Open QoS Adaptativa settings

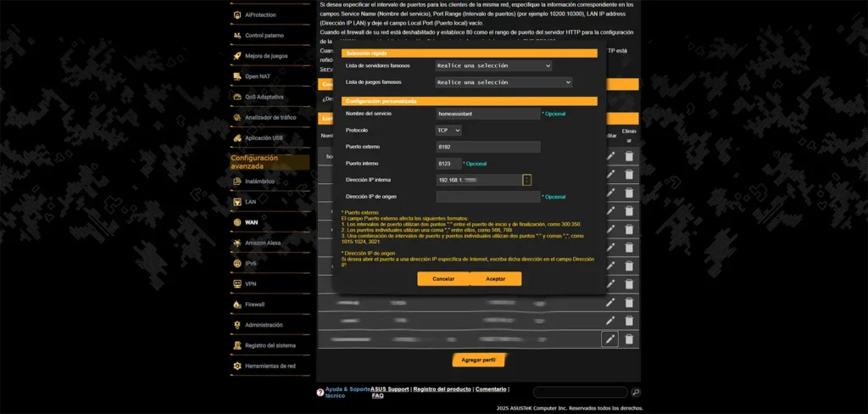(264, 97)
